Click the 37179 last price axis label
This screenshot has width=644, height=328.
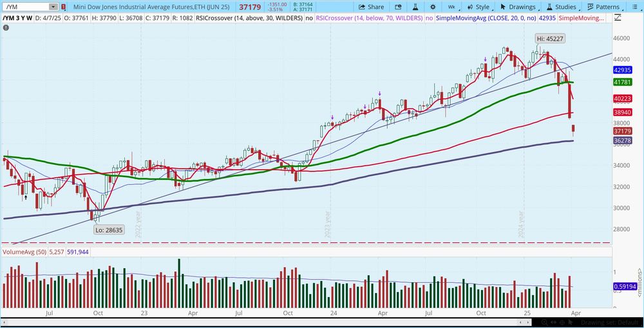click(622, 131)
